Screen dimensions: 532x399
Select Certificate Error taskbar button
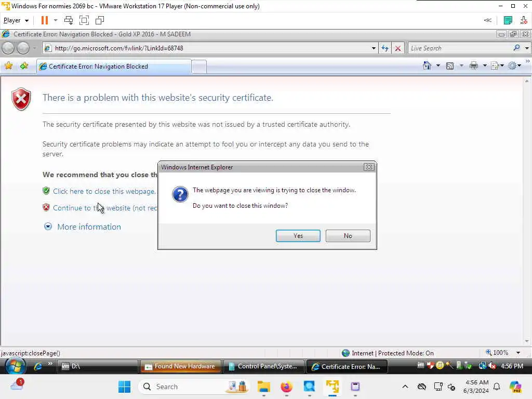pos(347,366)
